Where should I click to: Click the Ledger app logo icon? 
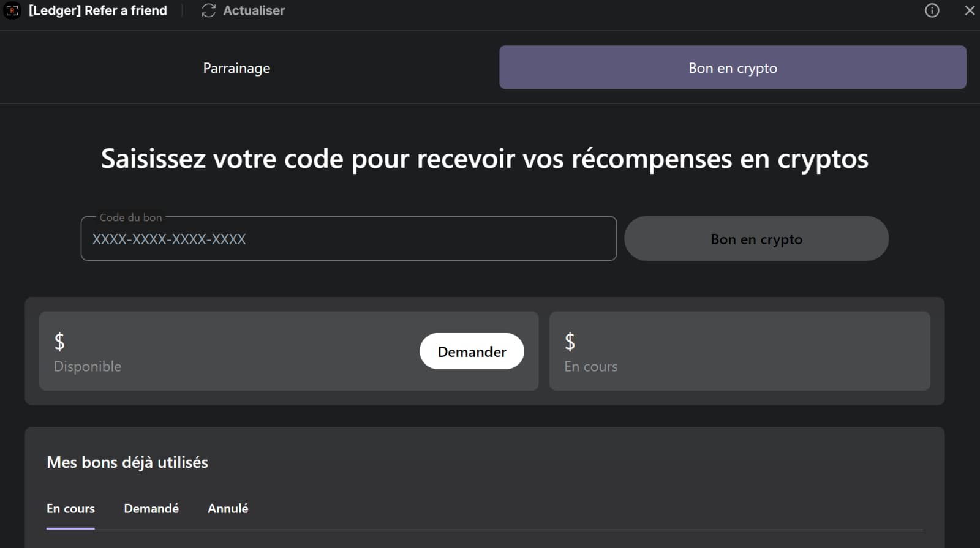pos(12,10)
